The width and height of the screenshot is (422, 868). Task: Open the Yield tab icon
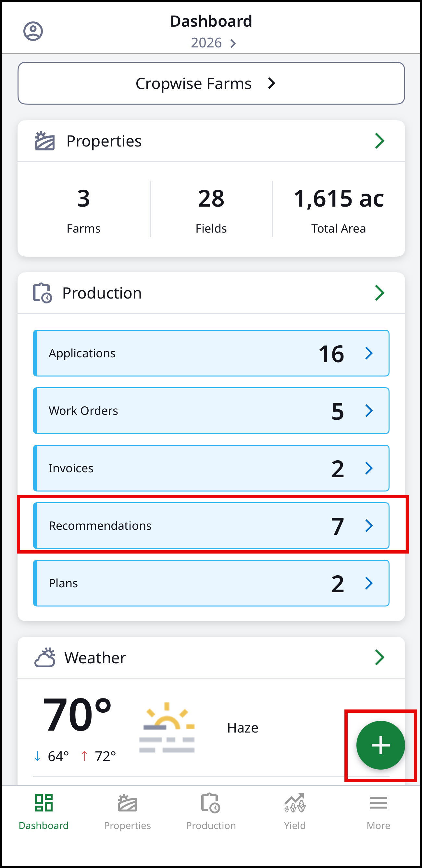click(295, 803)
